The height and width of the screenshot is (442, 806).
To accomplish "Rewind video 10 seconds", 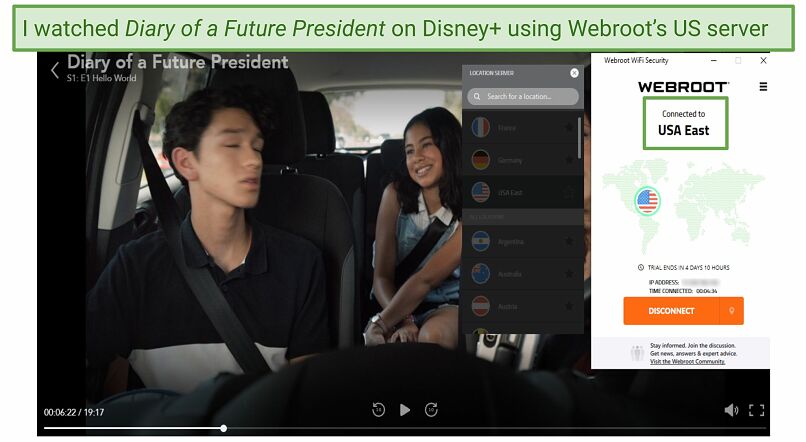I will [378, 410].
